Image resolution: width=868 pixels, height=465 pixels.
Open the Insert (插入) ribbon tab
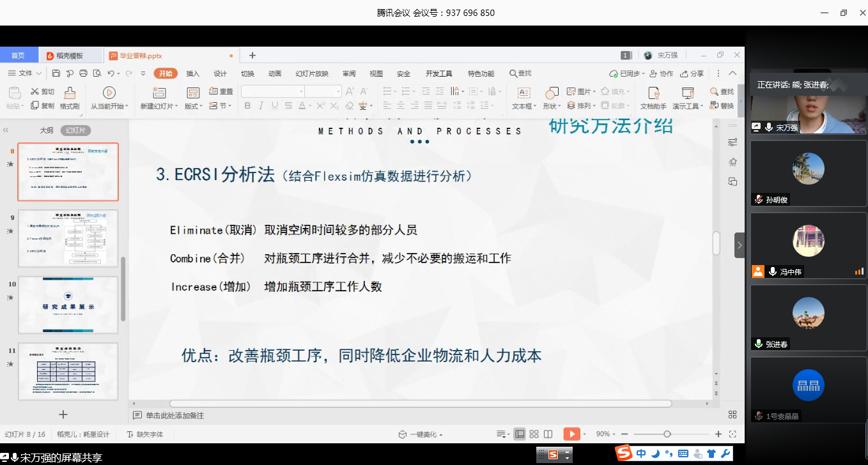click(193, 73)
